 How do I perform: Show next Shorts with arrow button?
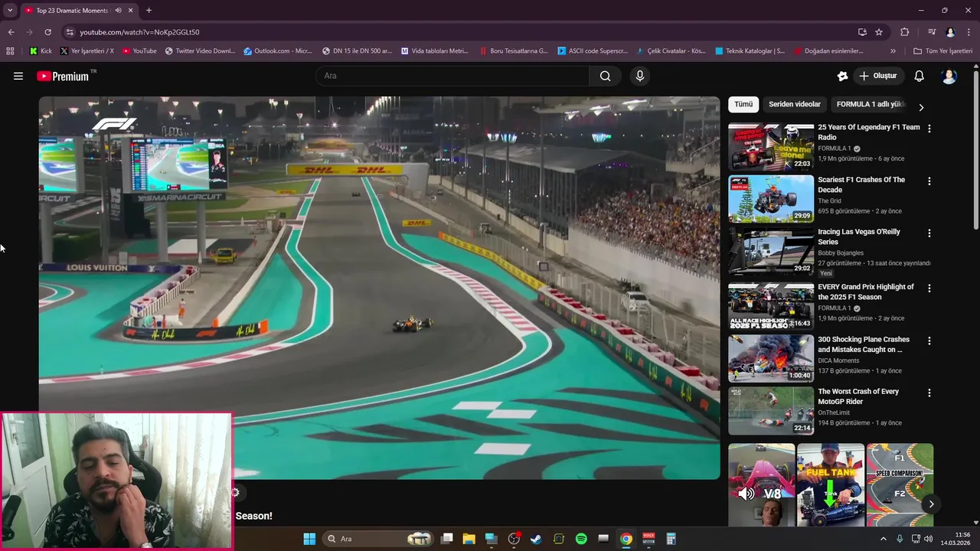click(x=931, y=504)
